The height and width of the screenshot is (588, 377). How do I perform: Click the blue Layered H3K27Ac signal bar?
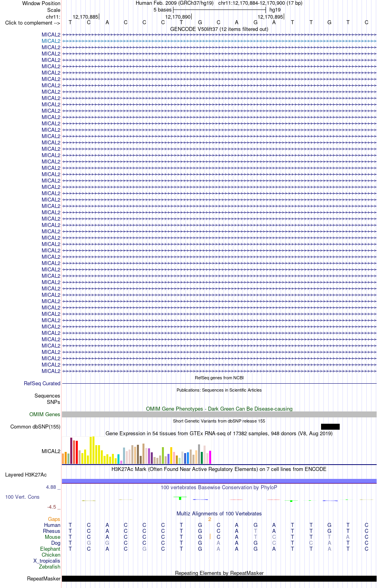pyautogui.click(x=219, y=481)
